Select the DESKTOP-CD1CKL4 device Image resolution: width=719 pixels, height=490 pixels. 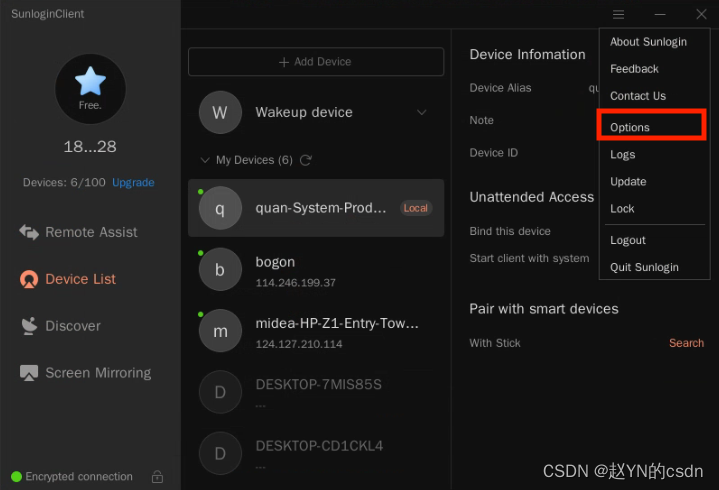[316, 454]
